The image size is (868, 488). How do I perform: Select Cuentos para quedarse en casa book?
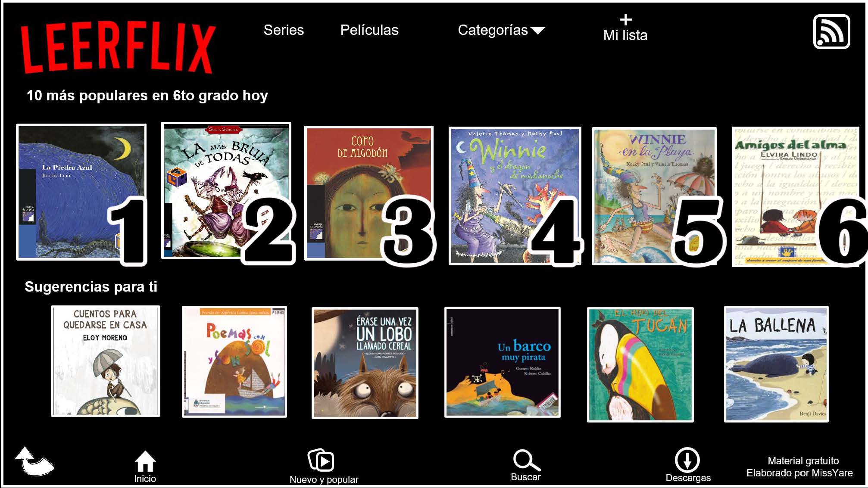[106, 361]
